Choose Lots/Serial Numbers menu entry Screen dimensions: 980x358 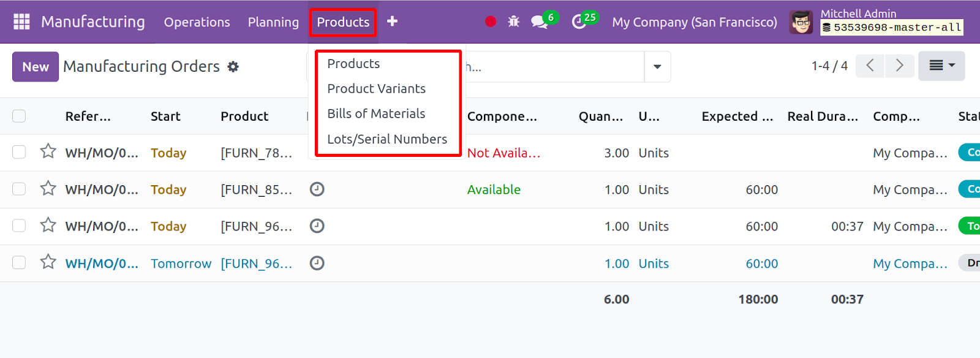click(387, 139)
